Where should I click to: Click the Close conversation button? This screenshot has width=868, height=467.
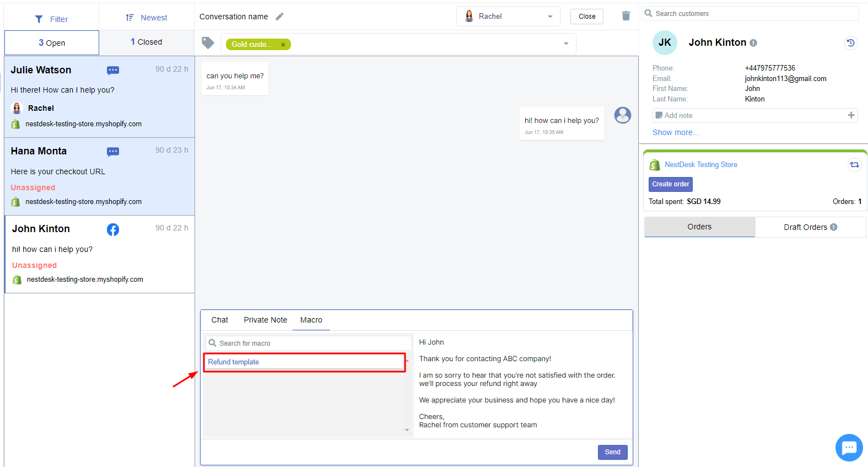[587, 17]
